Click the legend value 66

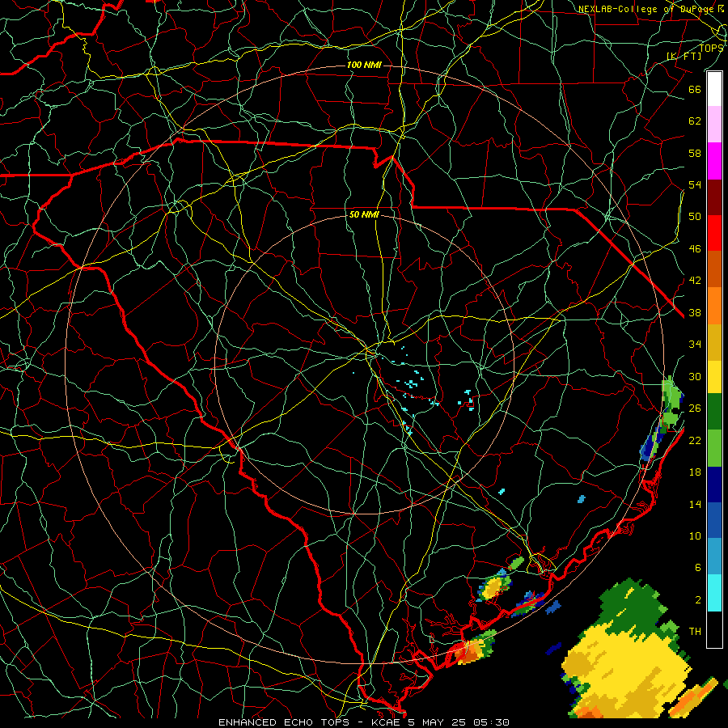coord(695,90)
